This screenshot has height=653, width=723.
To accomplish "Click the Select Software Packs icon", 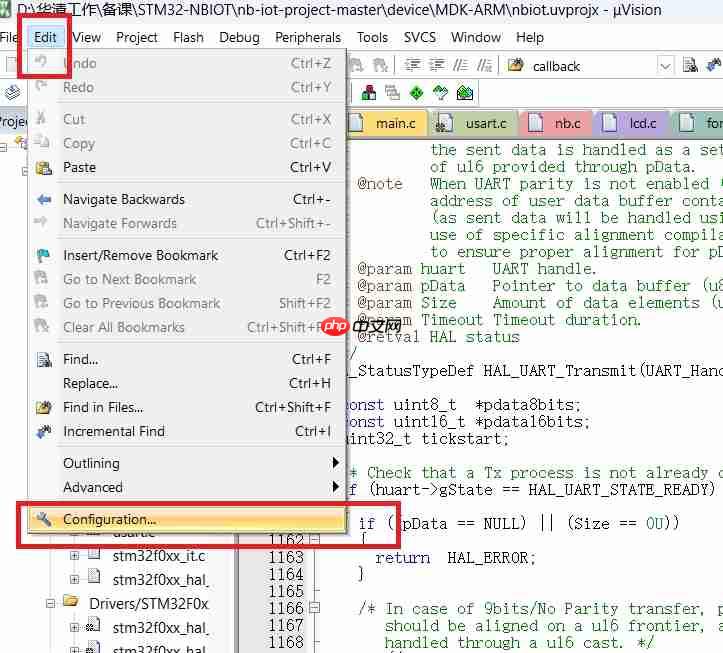I will coord(441,93).
